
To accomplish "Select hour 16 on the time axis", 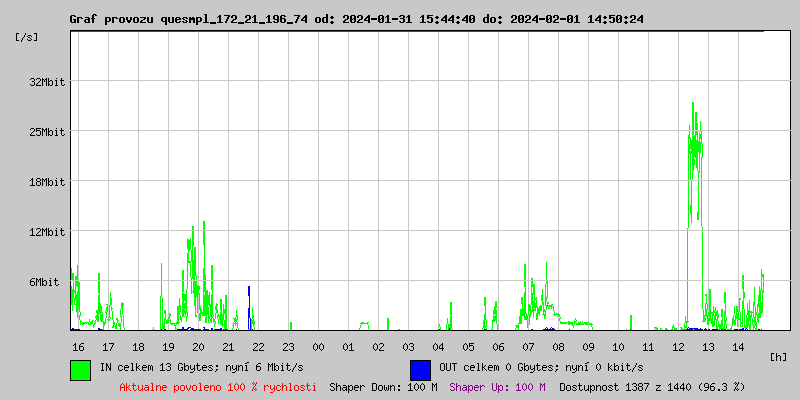I will [78, 346].
